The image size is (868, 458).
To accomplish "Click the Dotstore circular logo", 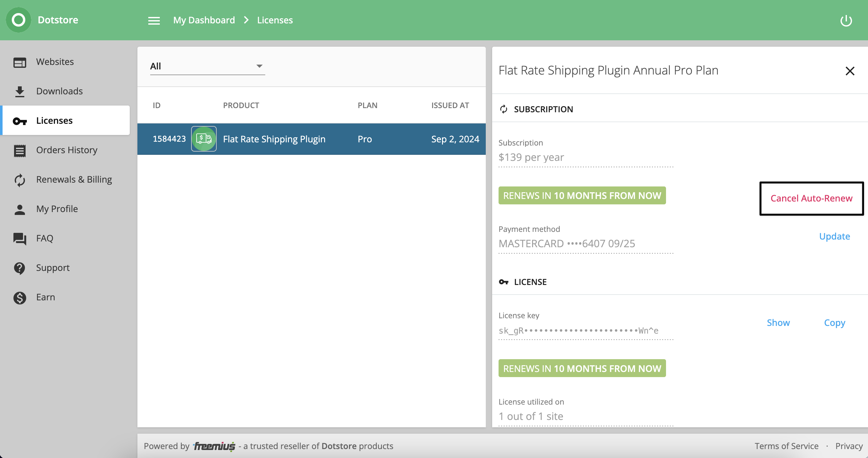I will coord(19,20).
